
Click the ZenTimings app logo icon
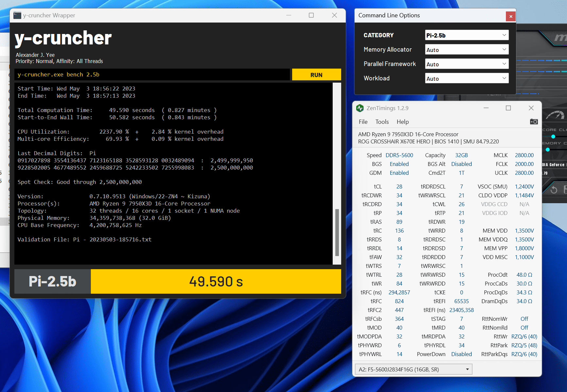click(360, 108)
